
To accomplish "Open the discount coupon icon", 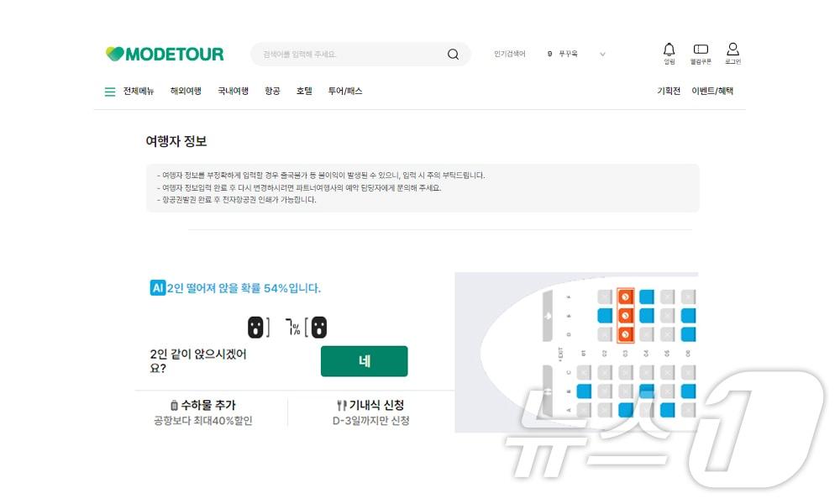I will coord(701,50).
